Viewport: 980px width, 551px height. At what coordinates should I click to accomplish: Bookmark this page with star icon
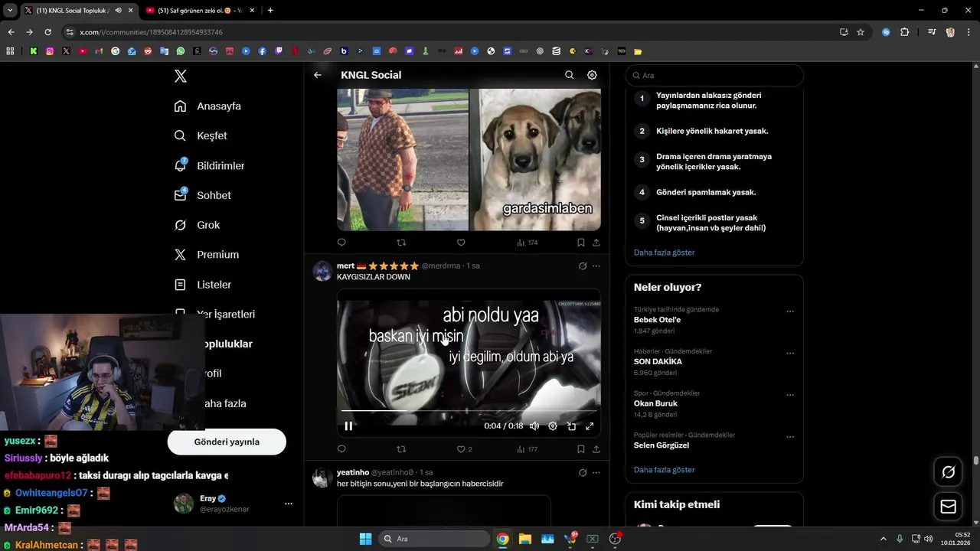(x=861, y=32)
